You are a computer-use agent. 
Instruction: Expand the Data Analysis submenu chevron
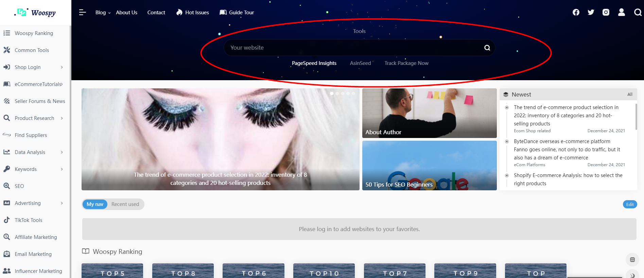click(x=62, y=152)
